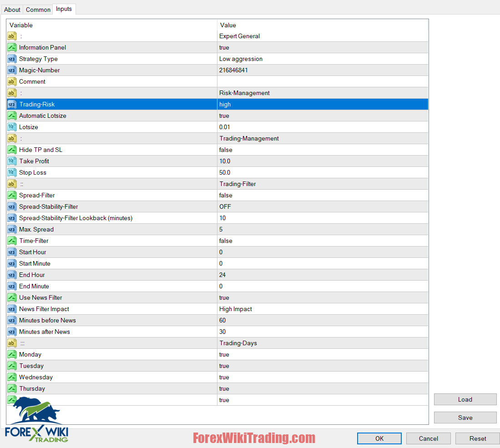
Task: Edit the Magic-Number value 216846841
Action: (323, 70)
